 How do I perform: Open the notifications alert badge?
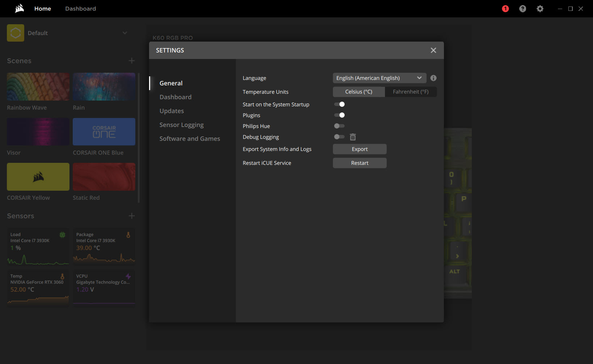505,9
